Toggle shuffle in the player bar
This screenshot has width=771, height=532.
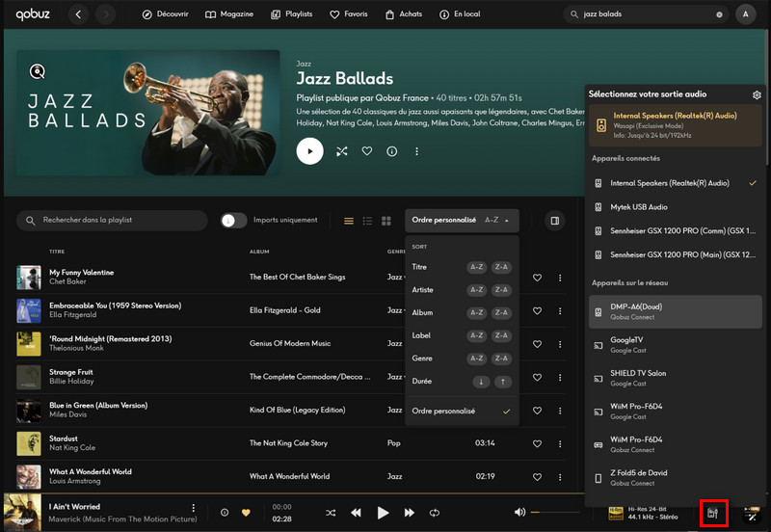tap(331, 513)
